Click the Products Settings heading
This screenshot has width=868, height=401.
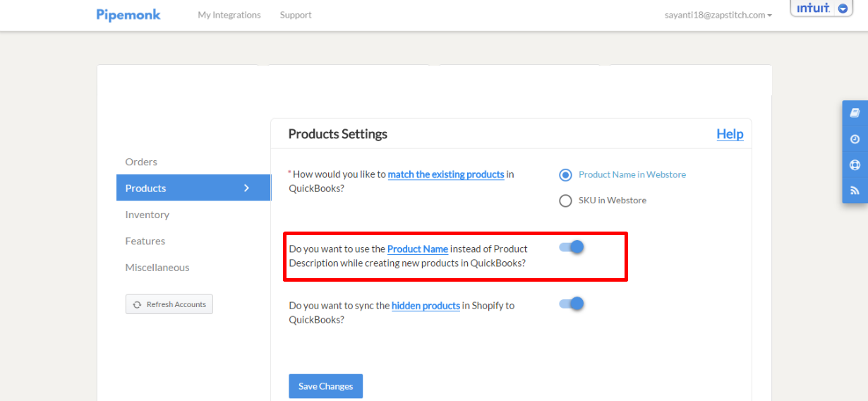click(338, 133)
